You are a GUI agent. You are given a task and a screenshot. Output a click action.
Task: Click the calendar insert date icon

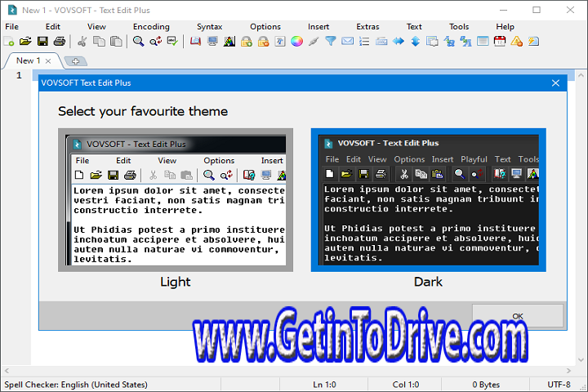[500, 42]
